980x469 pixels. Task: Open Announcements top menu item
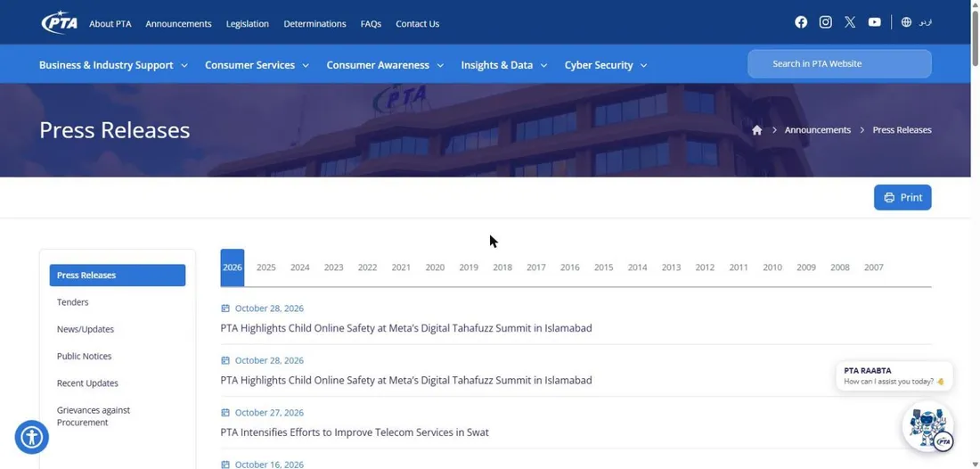point(179,24)
